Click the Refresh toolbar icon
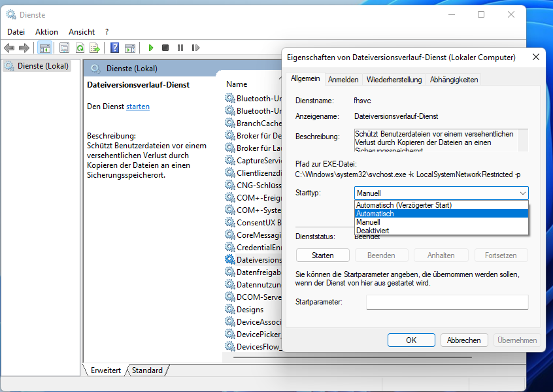Viewport: 553px width, 392px height. pos(80,48)
